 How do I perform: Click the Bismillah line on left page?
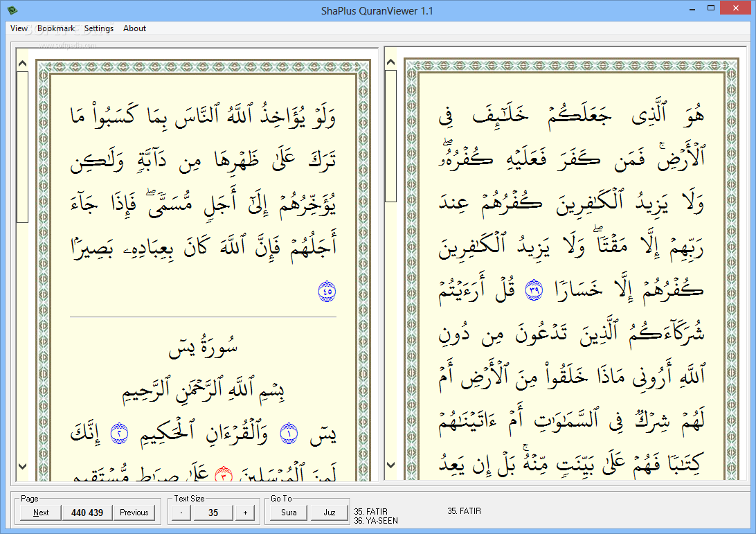click(203, 391)
